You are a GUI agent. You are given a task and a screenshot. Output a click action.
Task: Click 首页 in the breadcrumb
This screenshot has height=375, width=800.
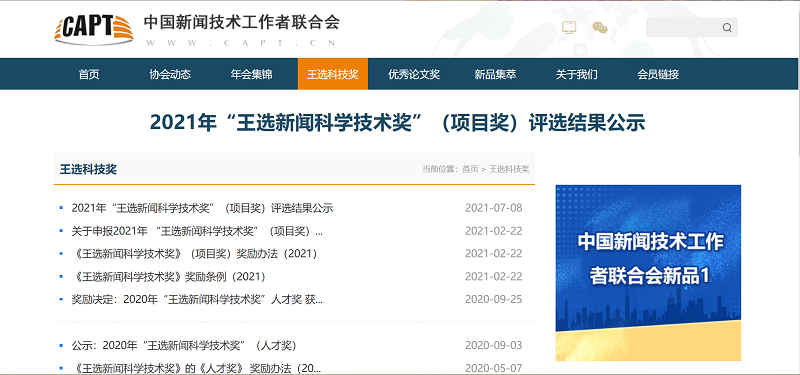pyautogui.click(x=470, y=169)
